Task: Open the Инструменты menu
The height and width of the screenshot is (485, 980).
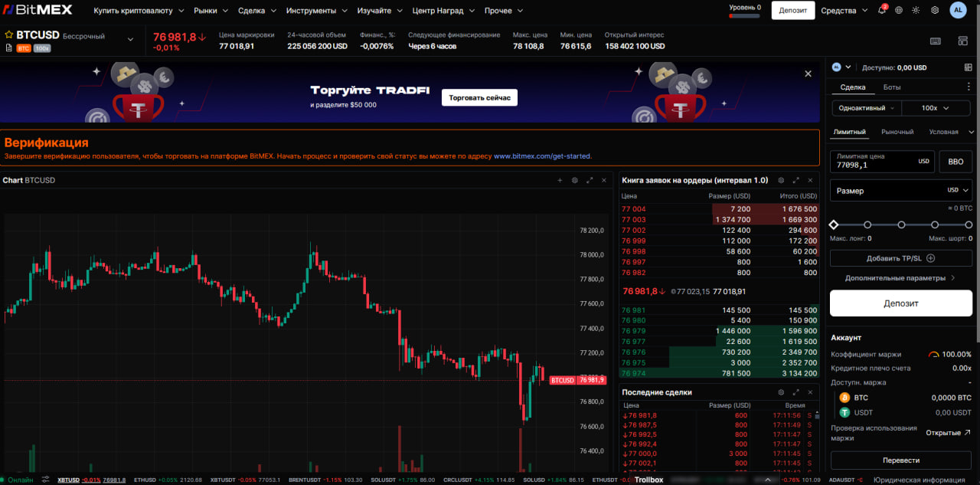Action: 317,11
